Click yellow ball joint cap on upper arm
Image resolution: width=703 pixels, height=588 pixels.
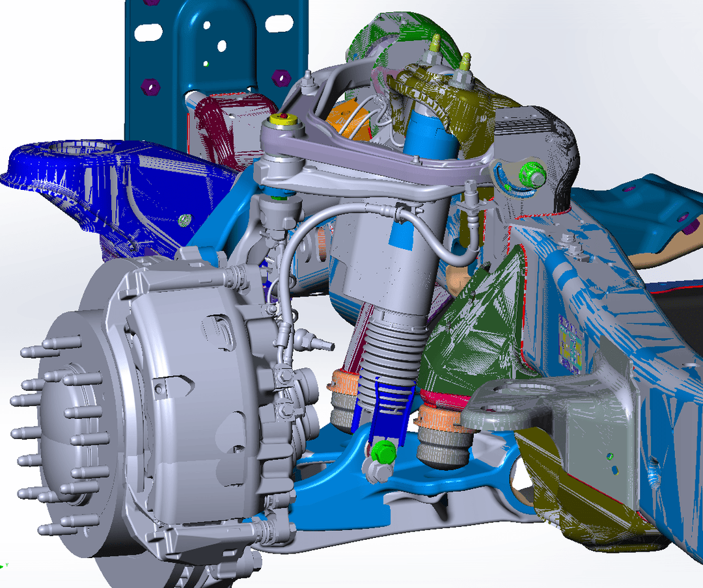pos(284,118)
